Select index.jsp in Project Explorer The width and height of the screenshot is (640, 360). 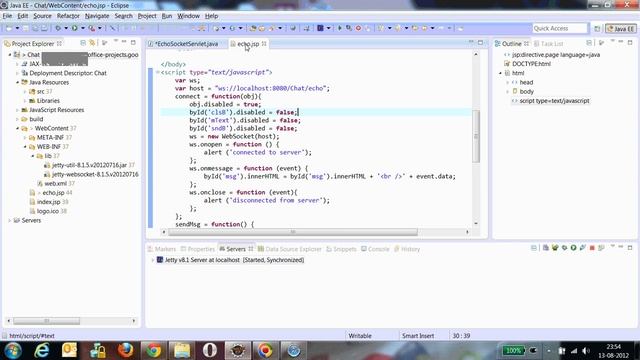click(49, 202)
